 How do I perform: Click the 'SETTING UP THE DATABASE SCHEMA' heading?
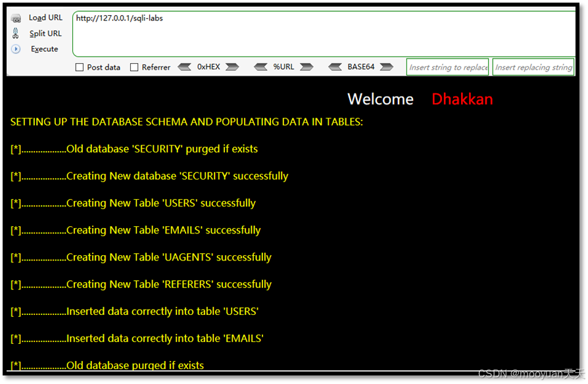coord(186,122)
